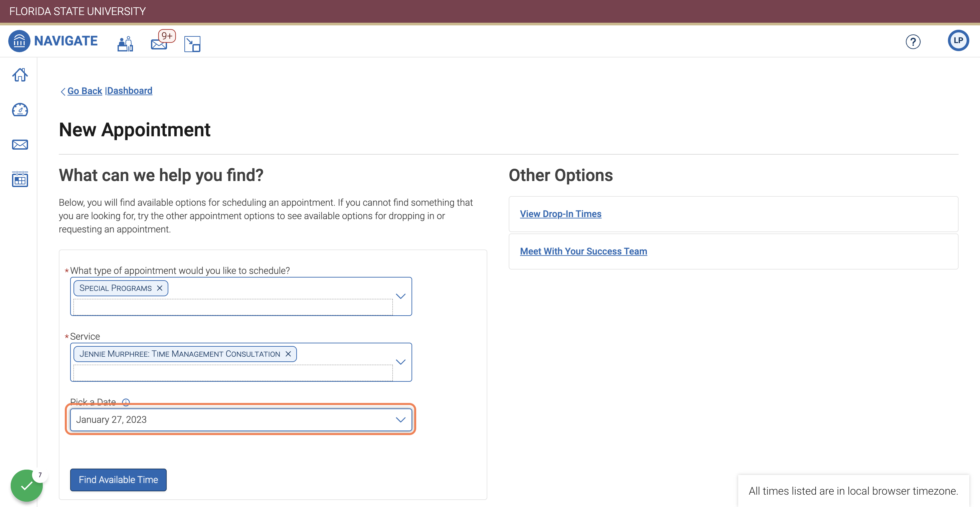The image size is (980, 507).
Task: Click the Dashboard breadcrumb link
Action: [129, 91]
